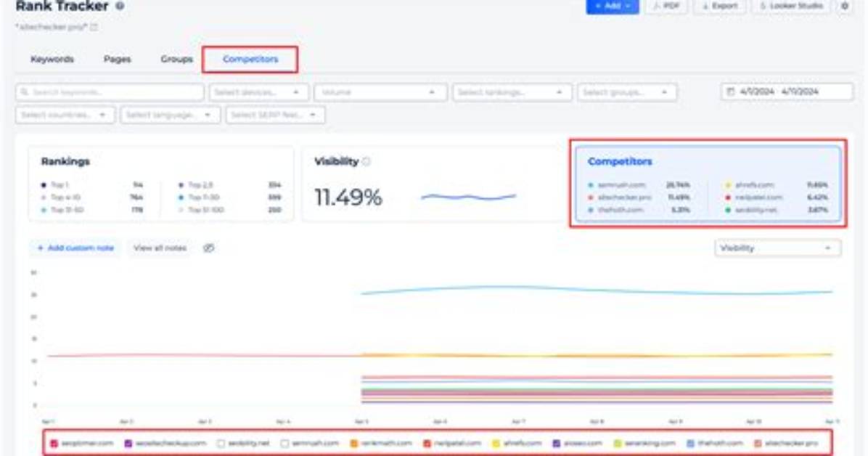Click the external link icon beside sitechecker.pro
Image resolution: width=868 pixels, height=456 pixels.
(x=94, y=27)
